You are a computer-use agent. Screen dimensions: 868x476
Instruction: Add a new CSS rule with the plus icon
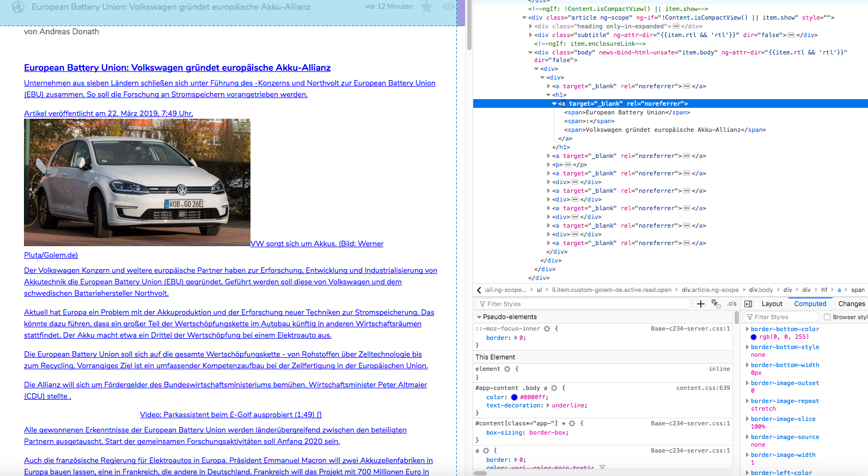(701, 304)
